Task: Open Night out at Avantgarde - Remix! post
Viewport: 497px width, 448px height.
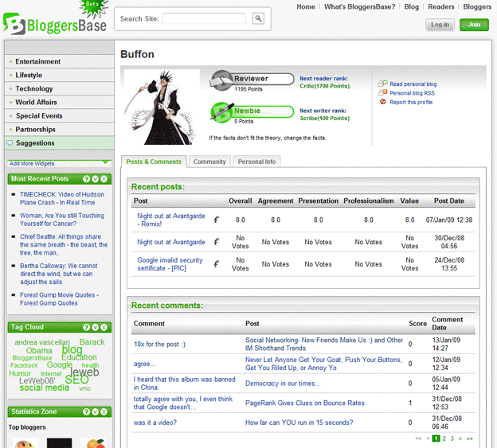Action: tap(170, 220)
